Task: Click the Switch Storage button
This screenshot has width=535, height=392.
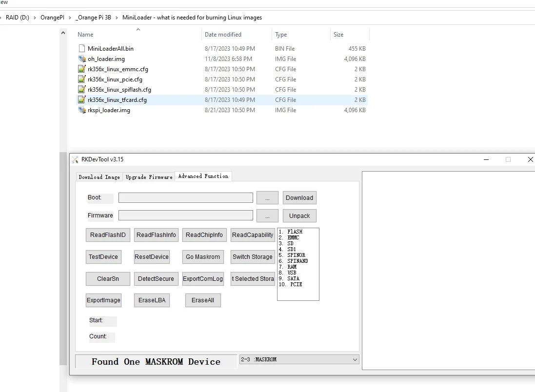Action: [x=253, y=257]
